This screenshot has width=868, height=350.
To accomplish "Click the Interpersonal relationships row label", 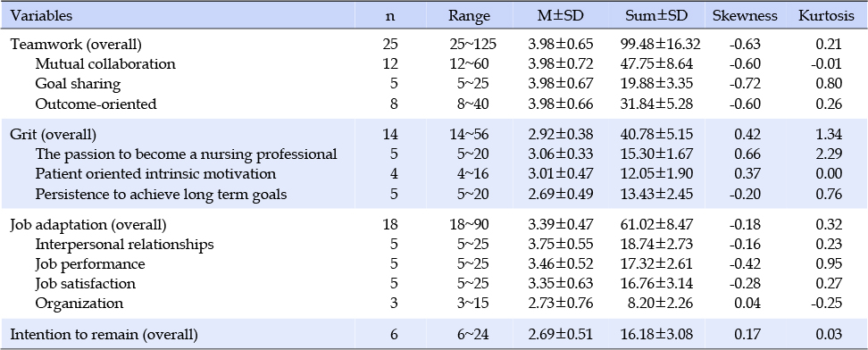I will tap(124, 245).
